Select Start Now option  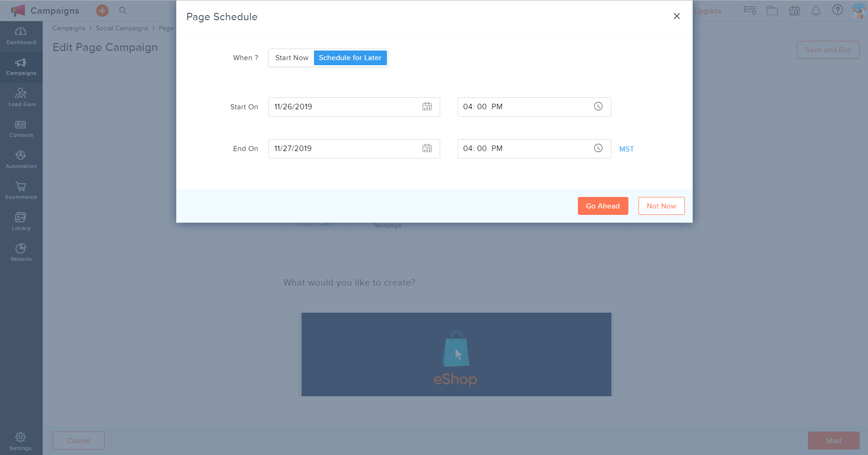(x=292, y=58)
